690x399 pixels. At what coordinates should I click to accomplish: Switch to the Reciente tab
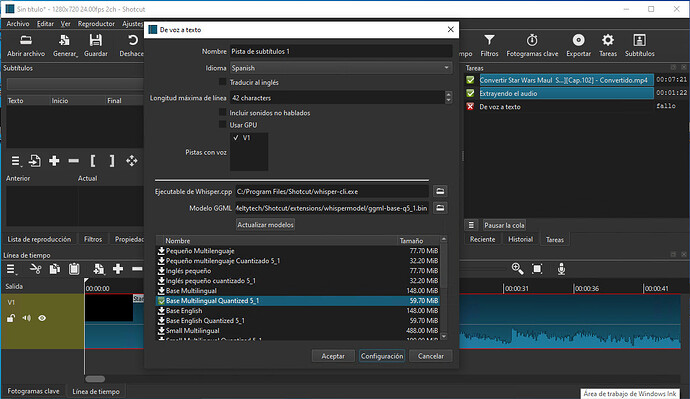(482, 239)
